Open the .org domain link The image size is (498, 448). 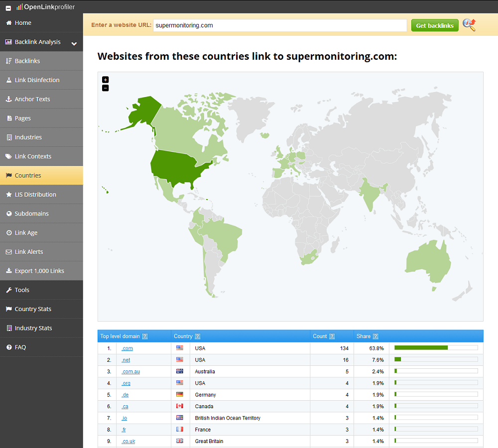point(126,383)
